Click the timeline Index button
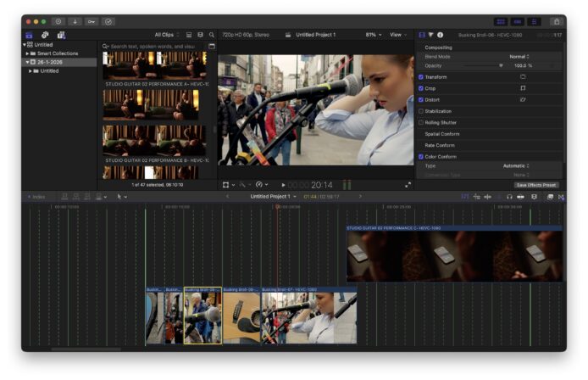Viewport: 588px width, 380px height. [37, 196]
